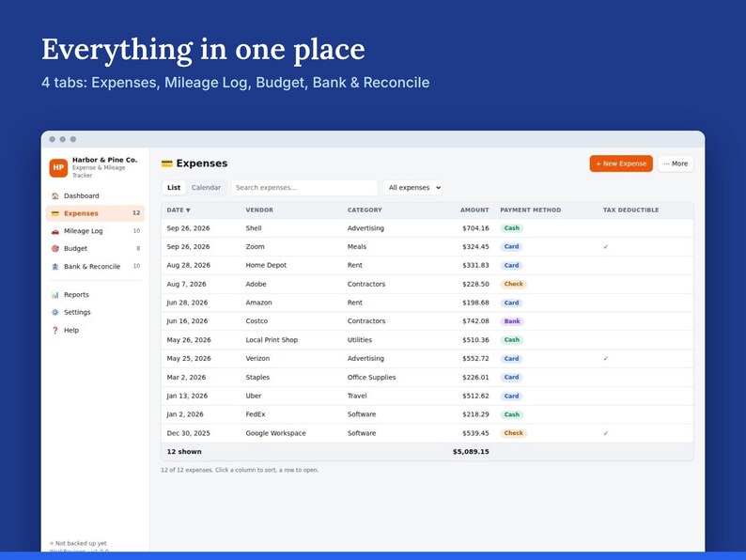Click the Settings gear icon
Image resolution: width=746 pixels, height=560 pixels.
(x=55, y=312)
